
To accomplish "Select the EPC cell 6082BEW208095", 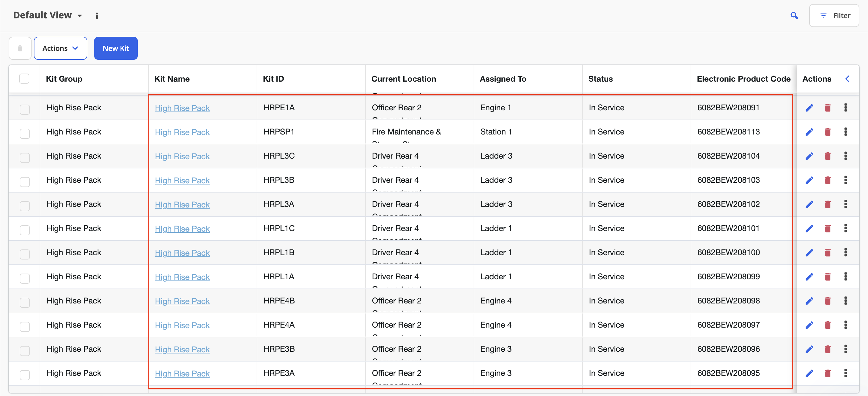I will pyautogui.click(x=728, y=373).
